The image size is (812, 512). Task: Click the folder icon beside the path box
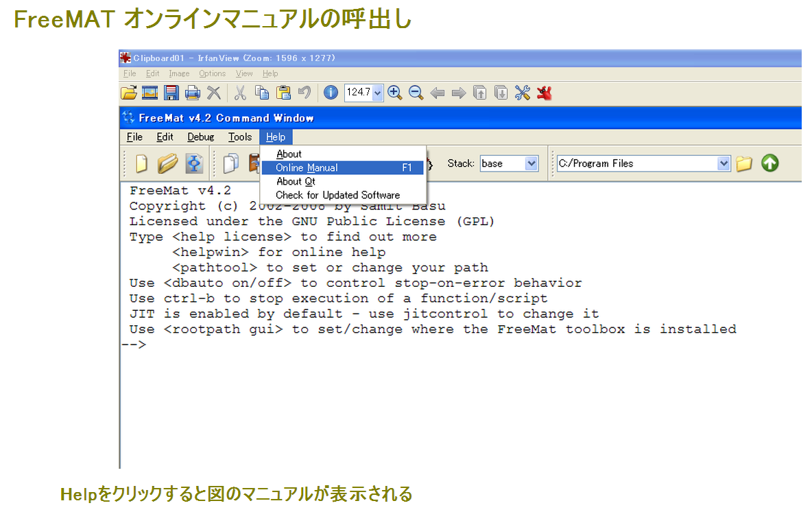tap(744, 164)
